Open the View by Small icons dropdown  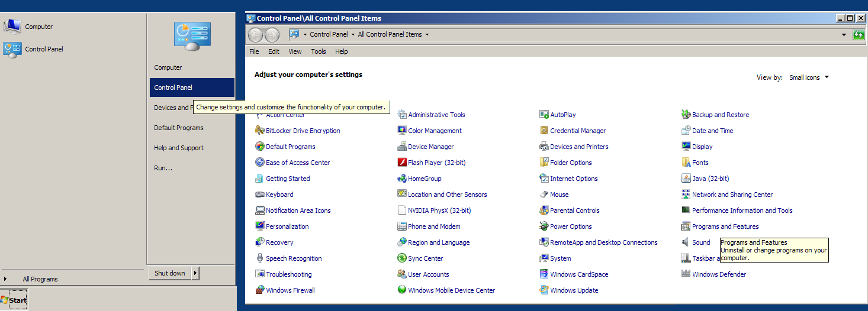pos(809,77)
